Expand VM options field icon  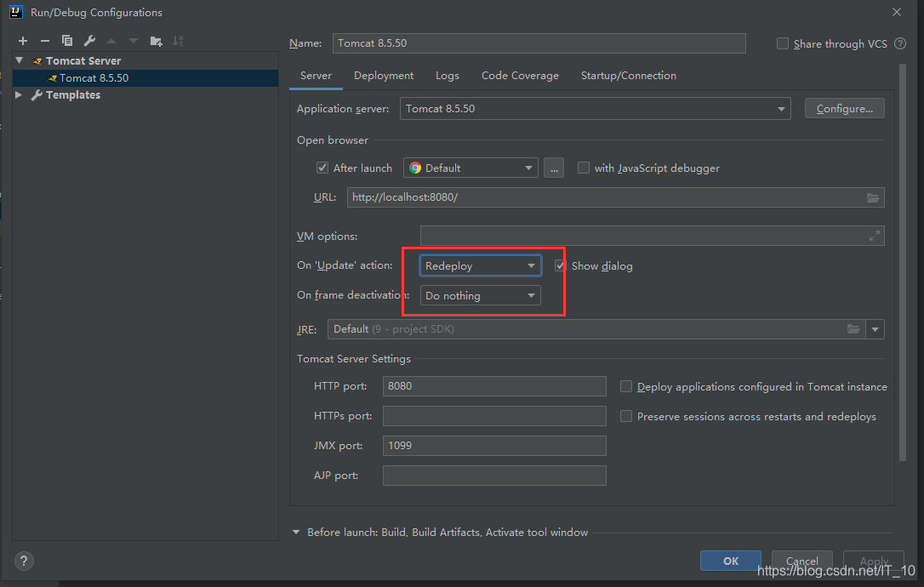coord(875,236)
